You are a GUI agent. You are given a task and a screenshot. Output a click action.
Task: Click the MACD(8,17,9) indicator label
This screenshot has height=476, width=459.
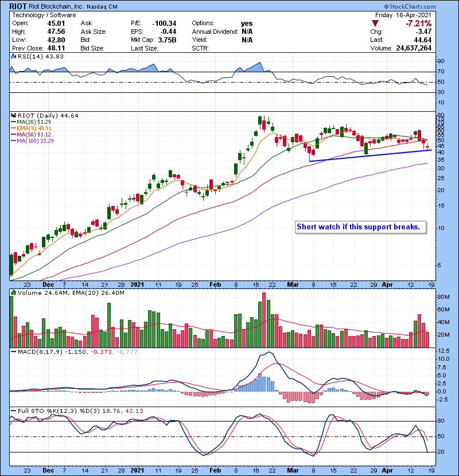pyautogui.click(x=40, y=352)
